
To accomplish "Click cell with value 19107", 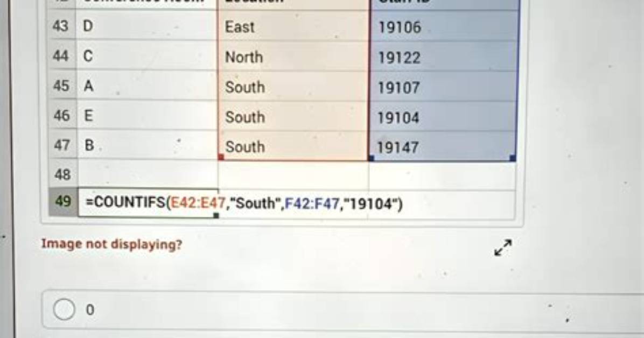I will tap(443, 87).
